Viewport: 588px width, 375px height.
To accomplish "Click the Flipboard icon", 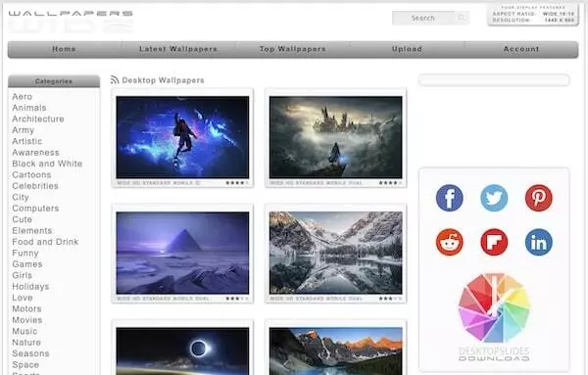I will coord(494,243).
